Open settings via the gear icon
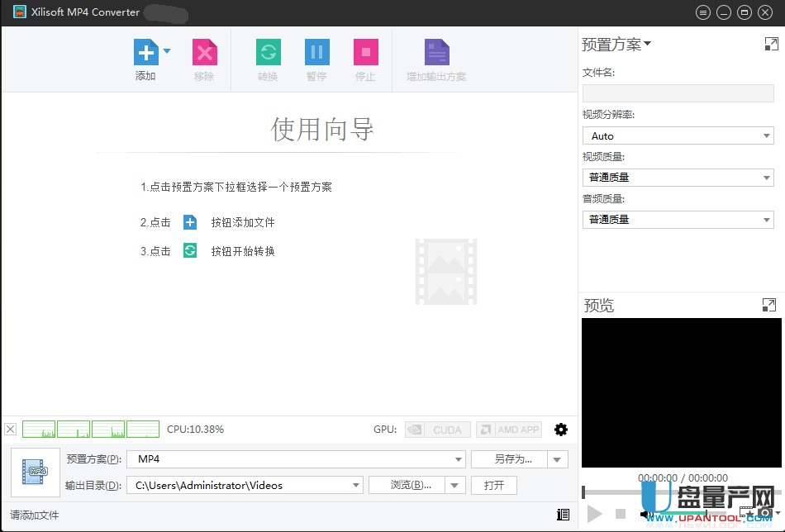Screen dimensions: 785x532 561,429
